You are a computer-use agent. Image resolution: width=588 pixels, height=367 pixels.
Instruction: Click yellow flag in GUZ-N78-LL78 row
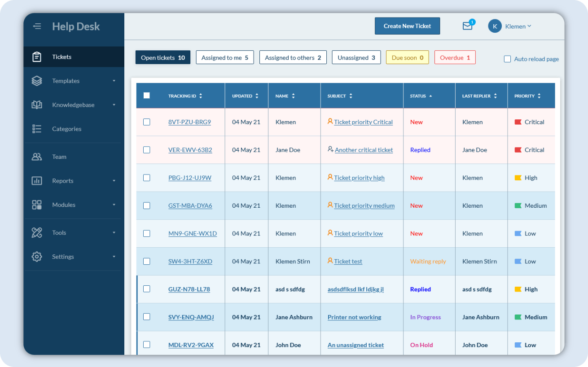pyautogui.click(x=518, y=289)
